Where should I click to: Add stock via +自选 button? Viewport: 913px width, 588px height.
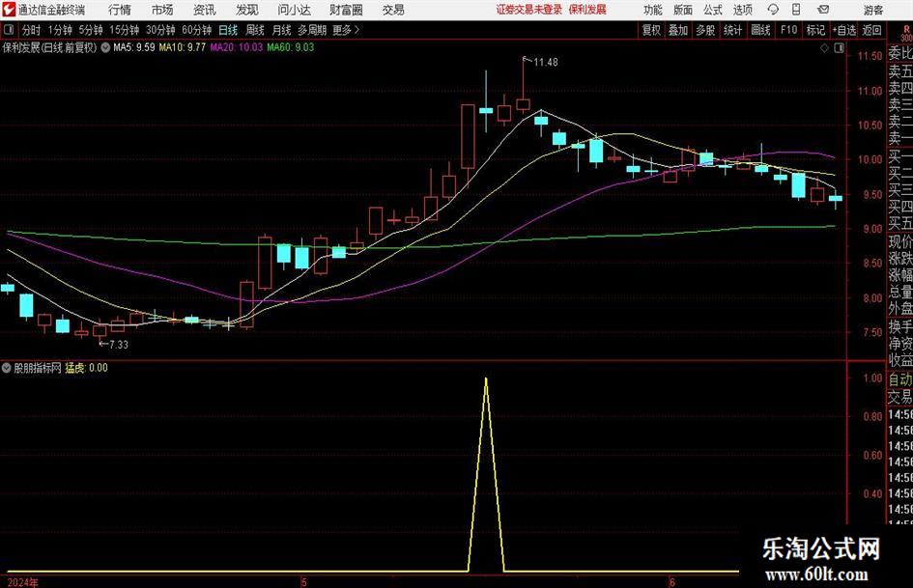(843, 30)
